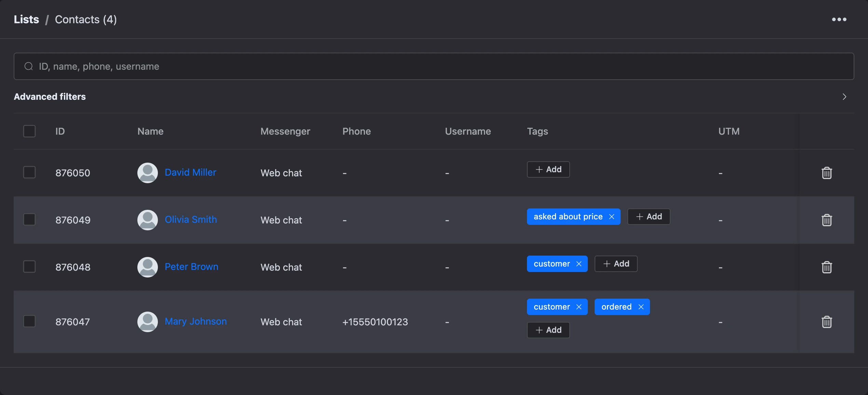Open Olivia Smith's contact profile
This screenshot has width=868, height=395.
191,219
